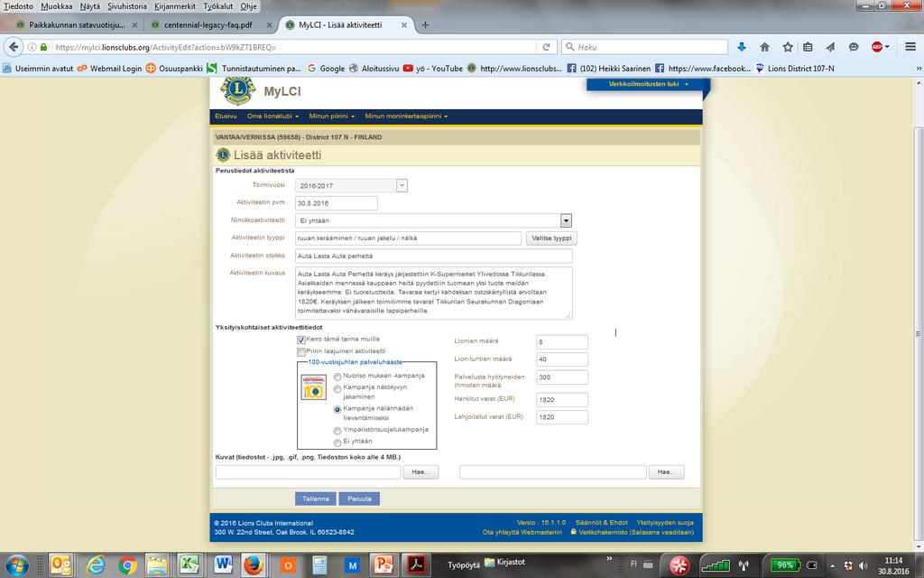Select 'Ympäristönsuojelukampanja' radio button
This screenshot has width=924, height=578.
pyautogui.click(x=337, y=431)
